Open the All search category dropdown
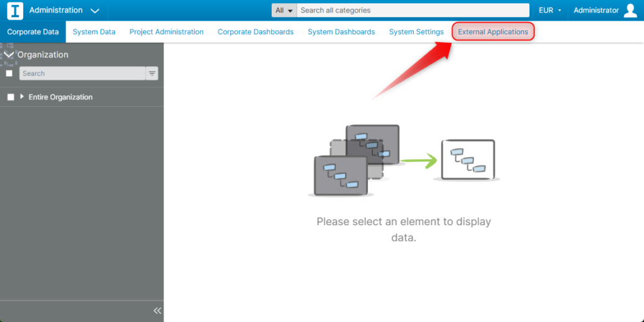This screenshot has width=644, height=322. click(284, 11)
